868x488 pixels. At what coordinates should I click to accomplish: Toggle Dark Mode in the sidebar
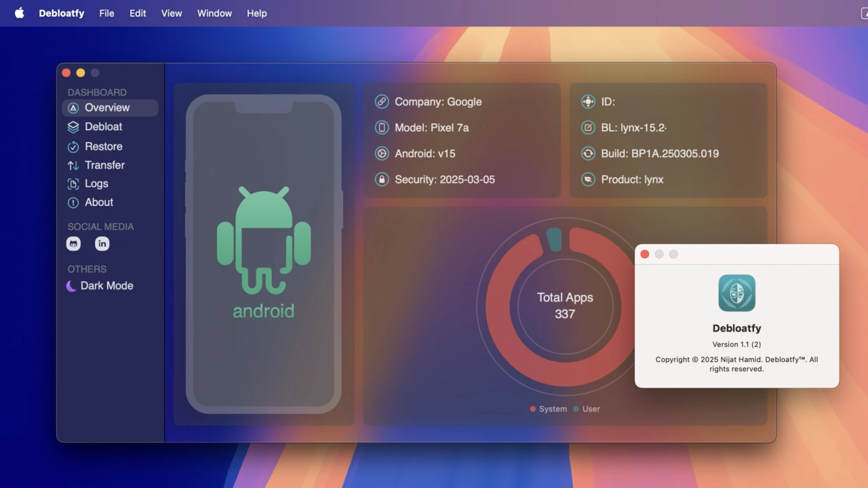(x=100, y=286)
